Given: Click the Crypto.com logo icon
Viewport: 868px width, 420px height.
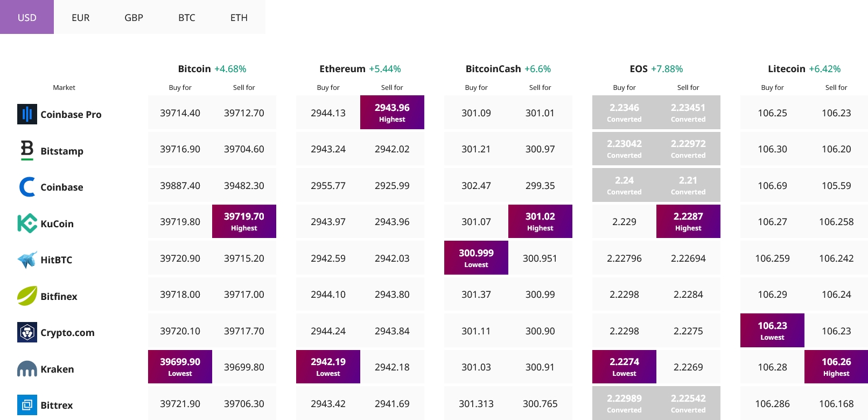Looking at the screenshot, I should (x=27, y=332).
